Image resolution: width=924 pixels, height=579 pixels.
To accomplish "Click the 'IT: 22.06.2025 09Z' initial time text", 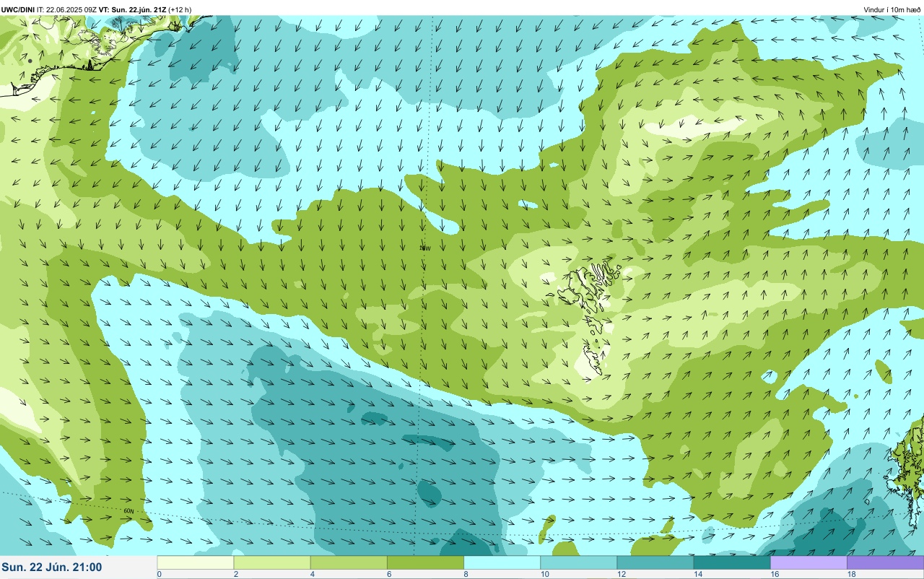I will (x=67, y=9).
